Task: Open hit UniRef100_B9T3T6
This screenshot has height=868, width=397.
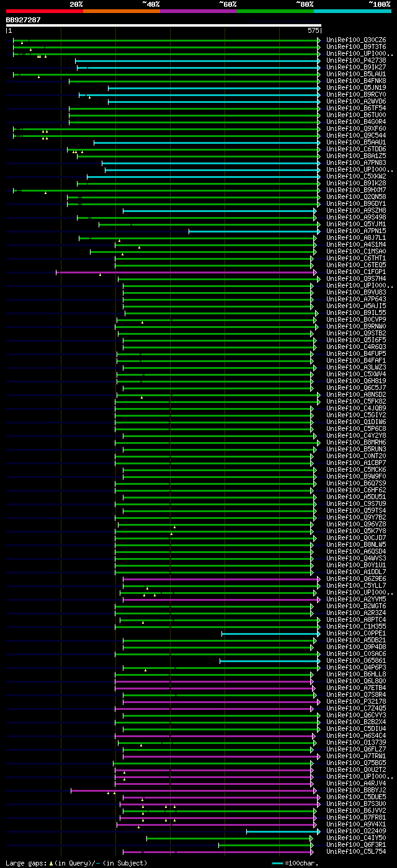Action: (x=356, y=47)
